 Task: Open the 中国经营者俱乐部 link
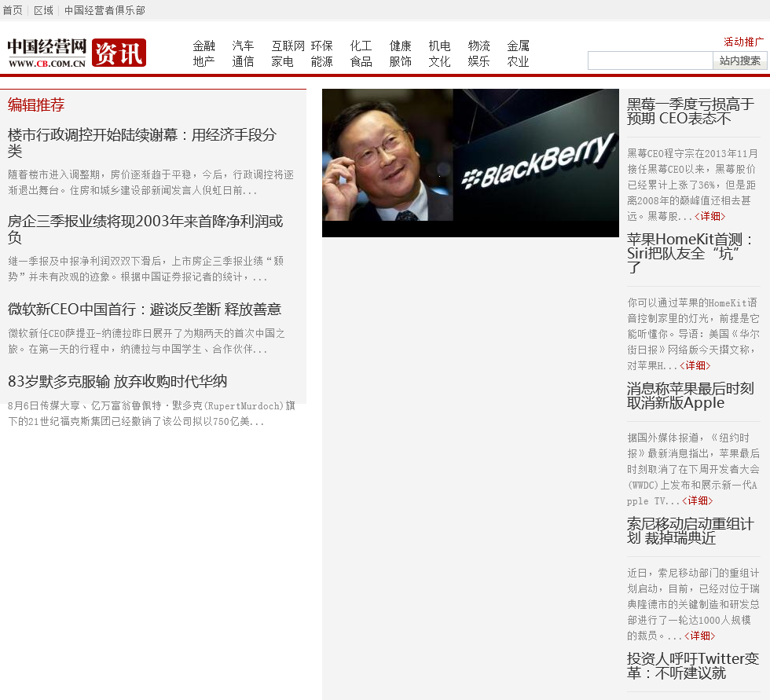point(104,10)
